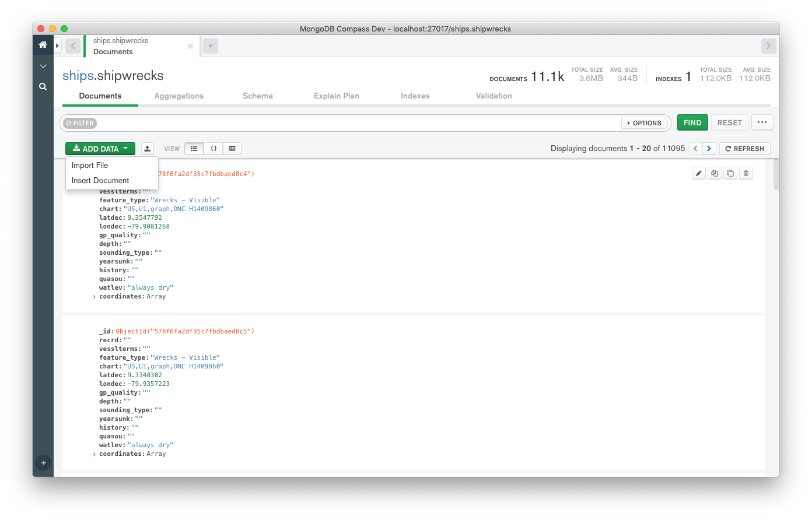812x520 pixels.
Task: Click the RESET button
Action: (730, 122)
